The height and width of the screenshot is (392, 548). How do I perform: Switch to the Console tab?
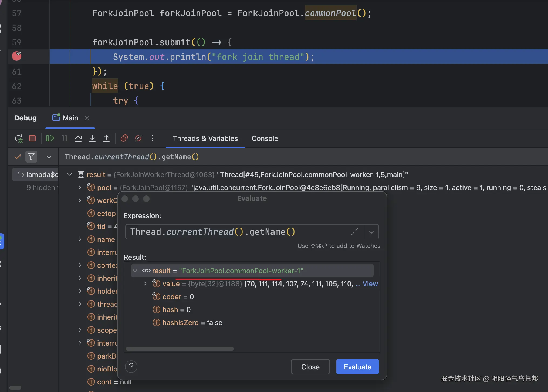point(265,138)
